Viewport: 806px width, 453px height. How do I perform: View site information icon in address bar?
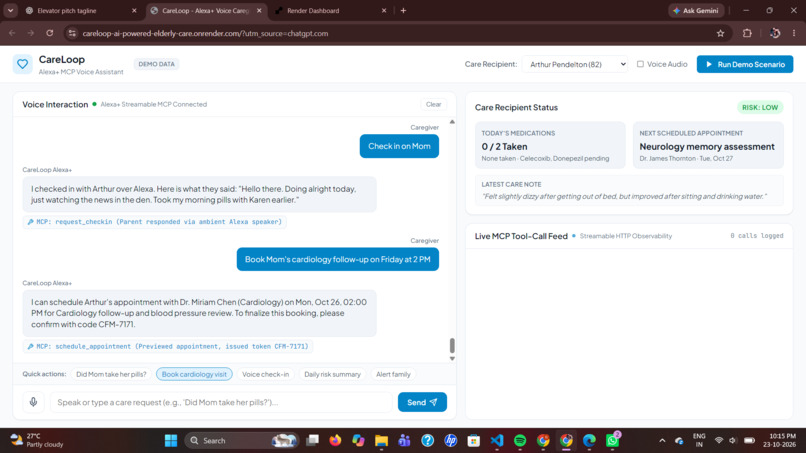[72, 33]
